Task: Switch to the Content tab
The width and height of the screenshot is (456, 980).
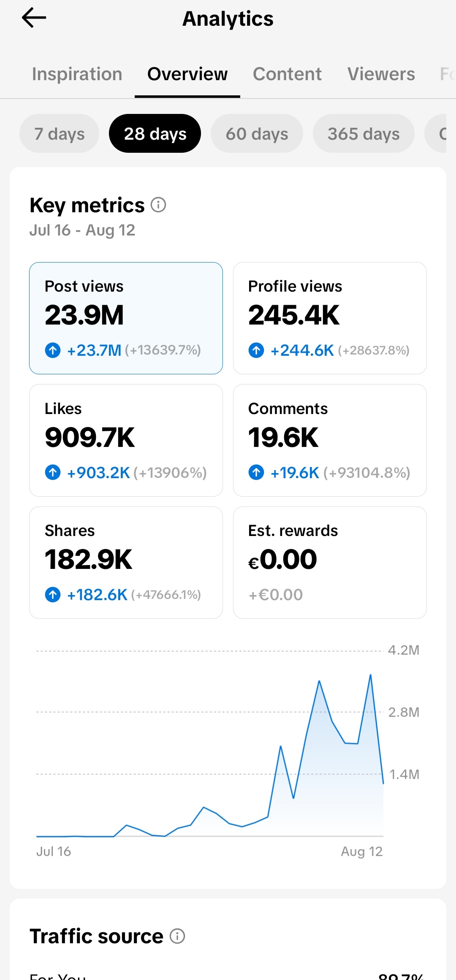Action: pos(287,74)
